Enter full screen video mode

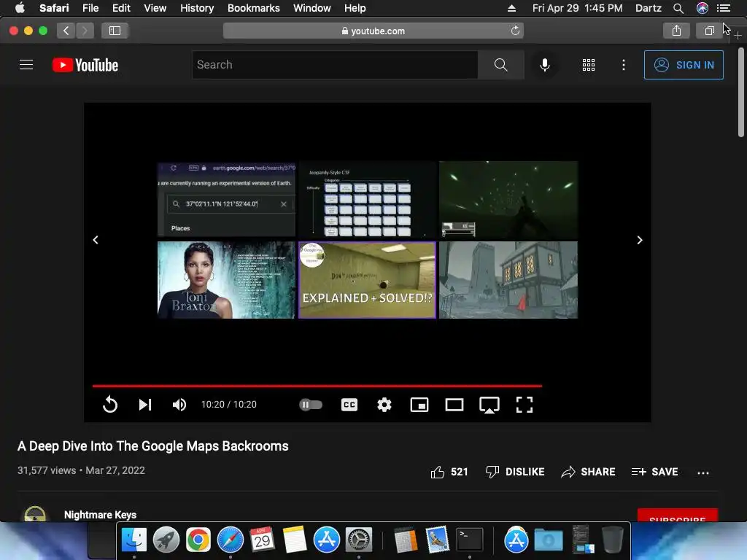coord(524,404)
